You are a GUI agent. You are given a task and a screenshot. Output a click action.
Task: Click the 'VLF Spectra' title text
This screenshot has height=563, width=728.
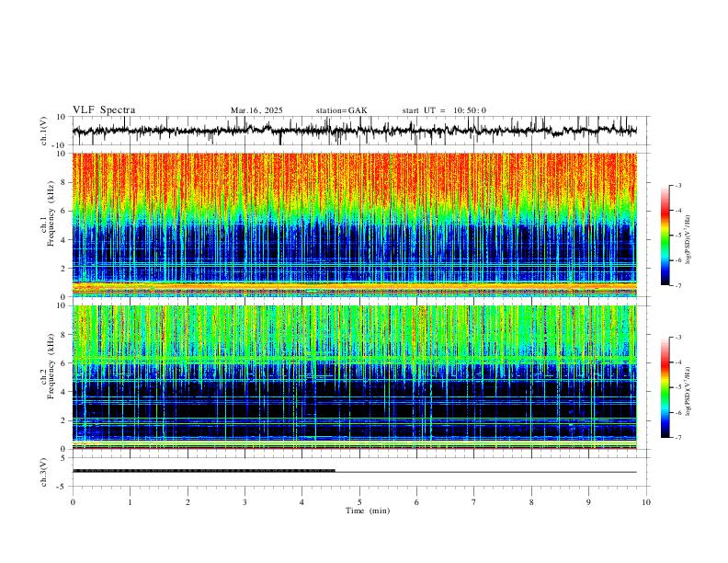104,110
